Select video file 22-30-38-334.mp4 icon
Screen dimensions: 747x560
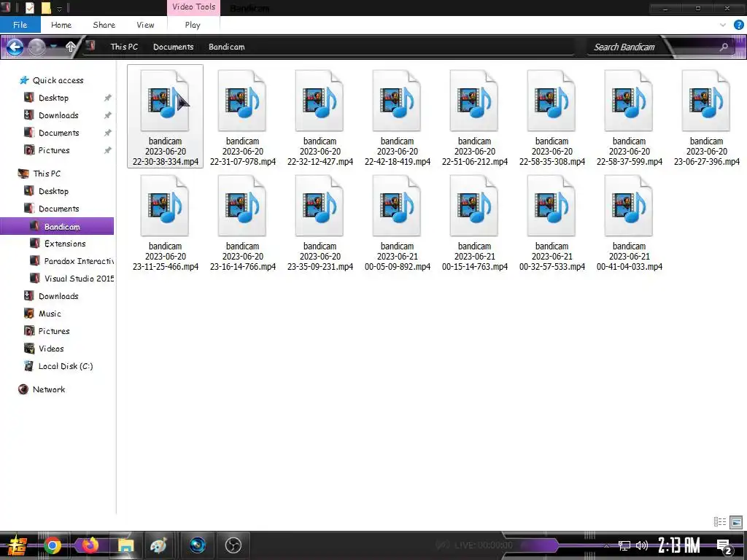click(165, 101)
